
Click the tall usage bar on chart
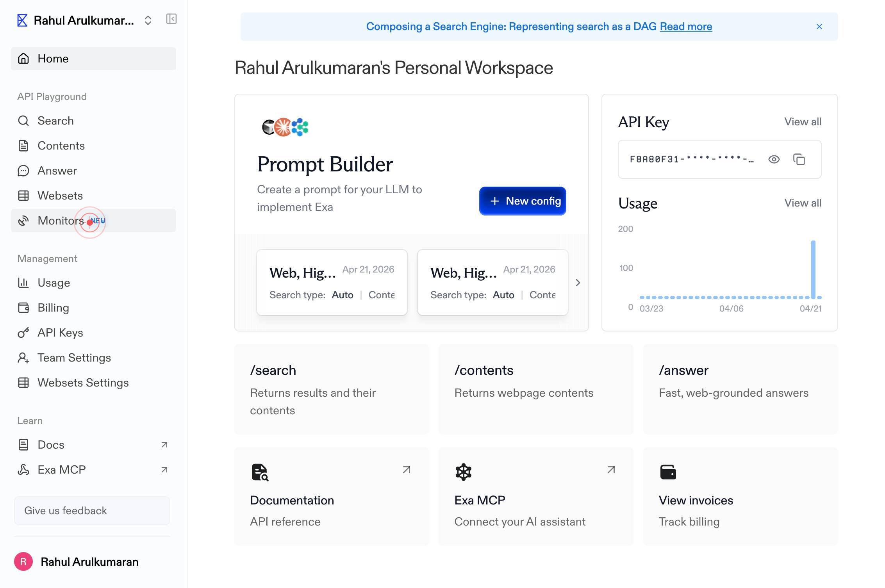click(813, 269)
